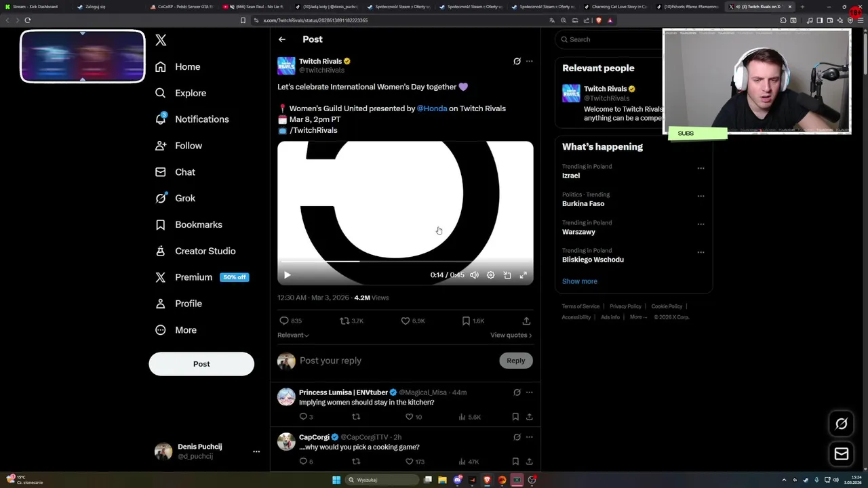The width and height of the screenshot is (868, 488).
Task: Open menu on Princess Lumisa's reply
Action: click(x=530, y=392)
